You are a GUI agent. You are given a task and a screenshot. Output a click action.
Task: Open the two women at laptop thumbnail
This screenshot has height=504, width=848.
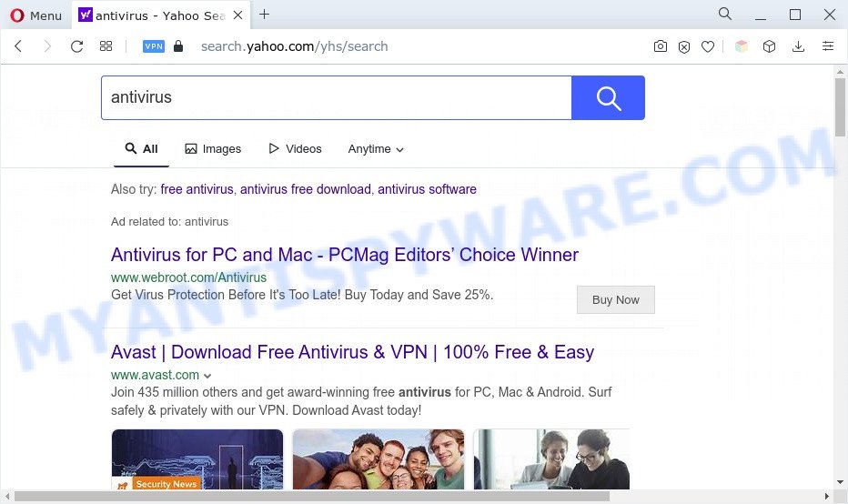click(x=551, y=459)
